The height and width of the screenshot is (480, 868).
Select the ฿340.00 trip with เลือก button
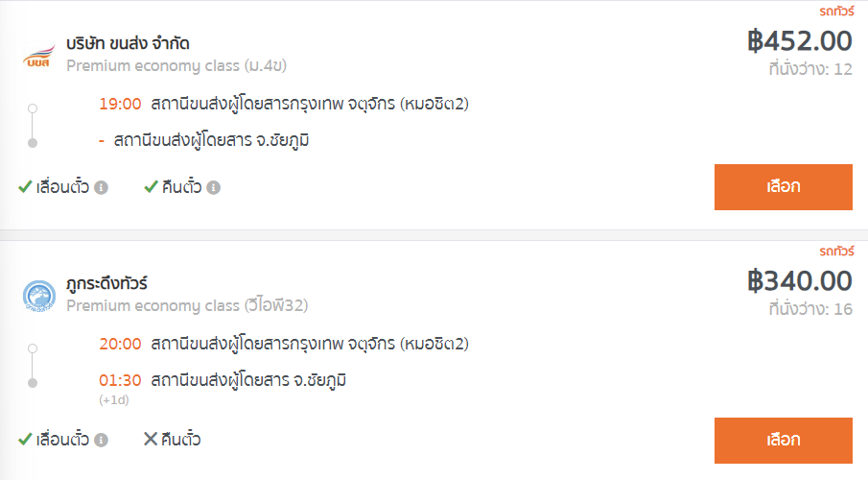(x=784, y=440)
